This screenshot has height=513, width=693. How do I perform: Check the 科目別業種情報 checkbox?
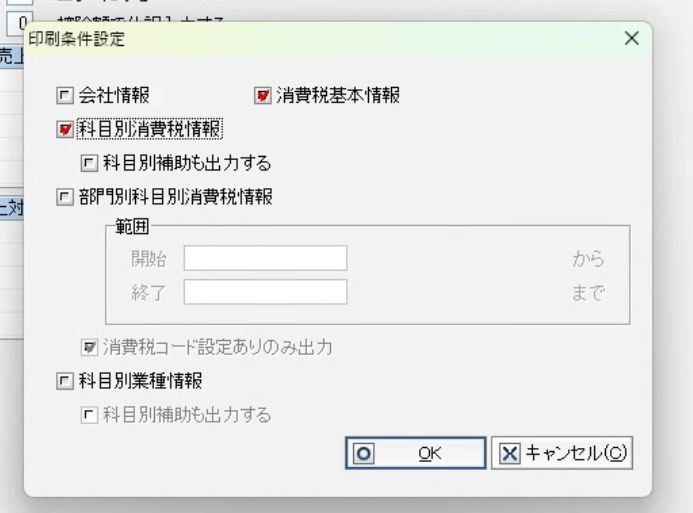coord(65,381)
